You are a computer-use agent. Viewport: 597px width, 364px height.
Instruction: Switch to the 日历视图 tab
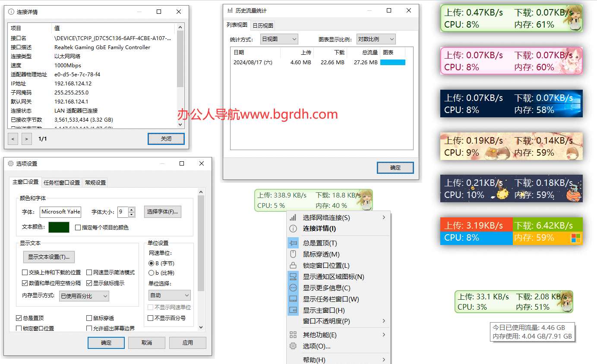pyautogui.click(x=263, y=25)
